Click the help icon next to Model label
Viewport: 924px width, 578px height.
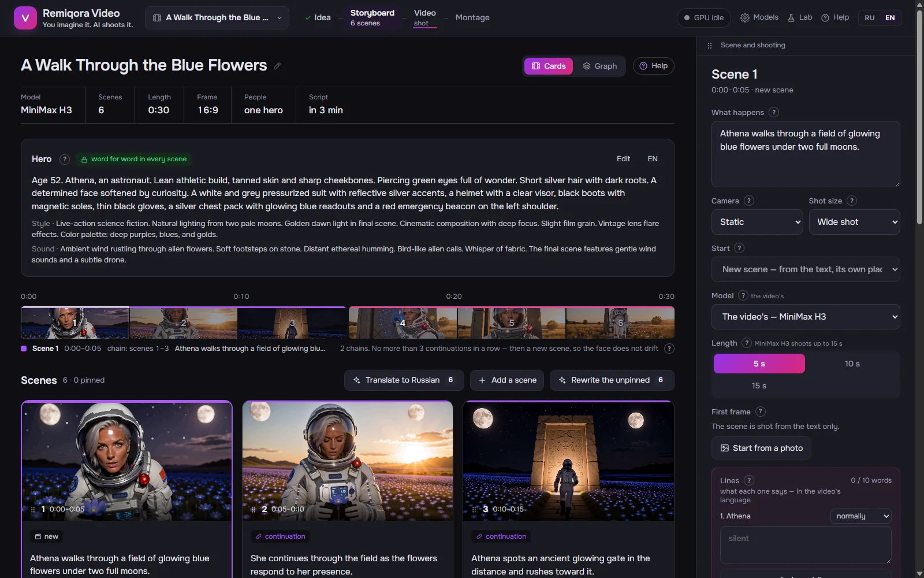click(x=743, y=295)
